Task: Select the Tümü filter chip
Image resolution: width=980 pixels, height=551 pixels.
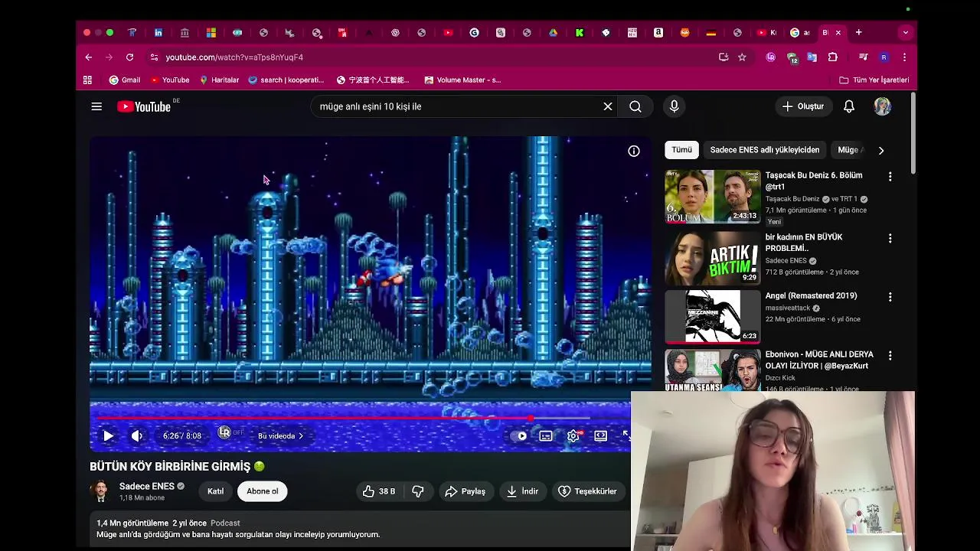Action: pos(681,150)
